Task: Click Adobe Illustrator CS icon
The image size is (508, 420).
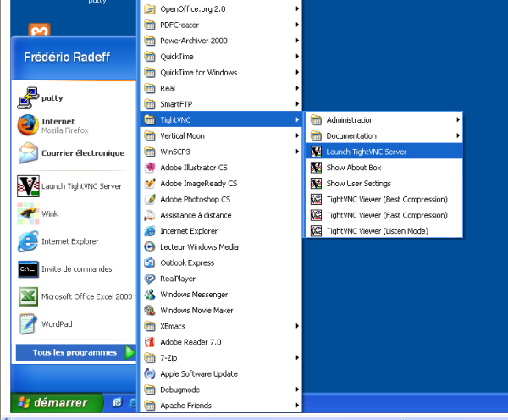Action: coord(150,168)
